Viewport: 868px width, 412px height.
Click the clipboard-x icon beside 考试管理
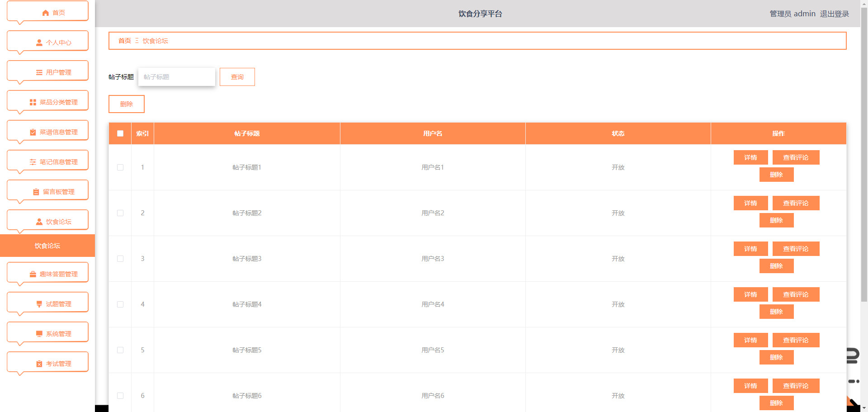coord(39,364)
